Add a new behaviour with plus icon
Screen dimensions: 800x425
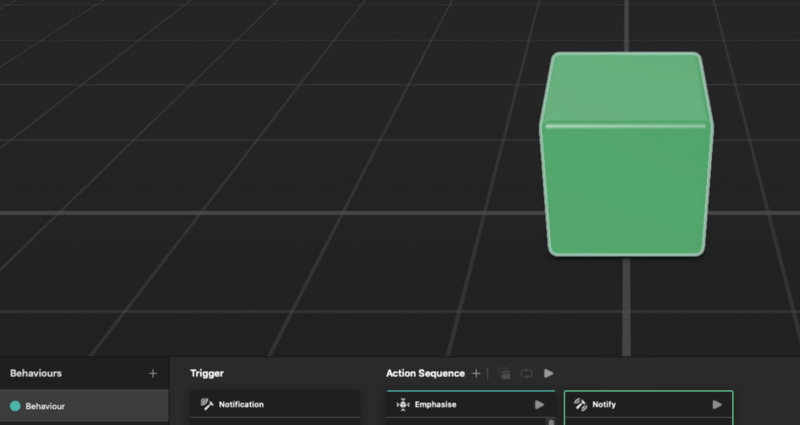point(153,373)
